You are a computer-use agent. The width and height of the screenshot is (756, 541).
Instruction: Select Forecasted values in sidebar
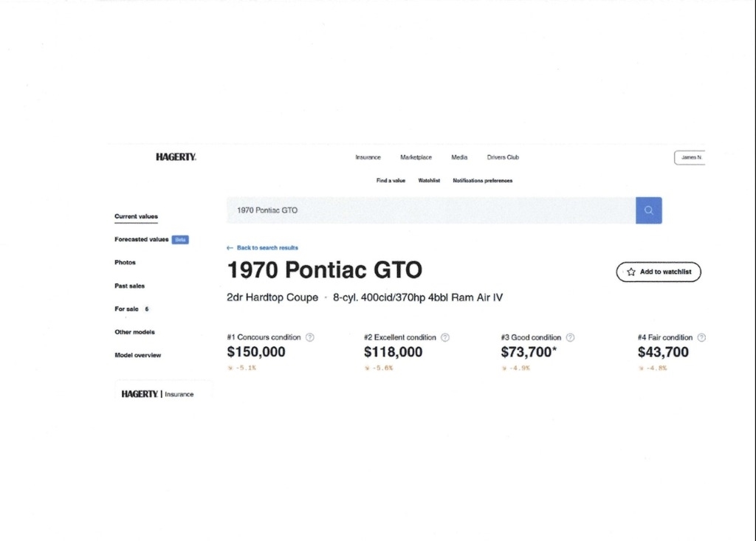pyautogui.click(x=141, y=240)
